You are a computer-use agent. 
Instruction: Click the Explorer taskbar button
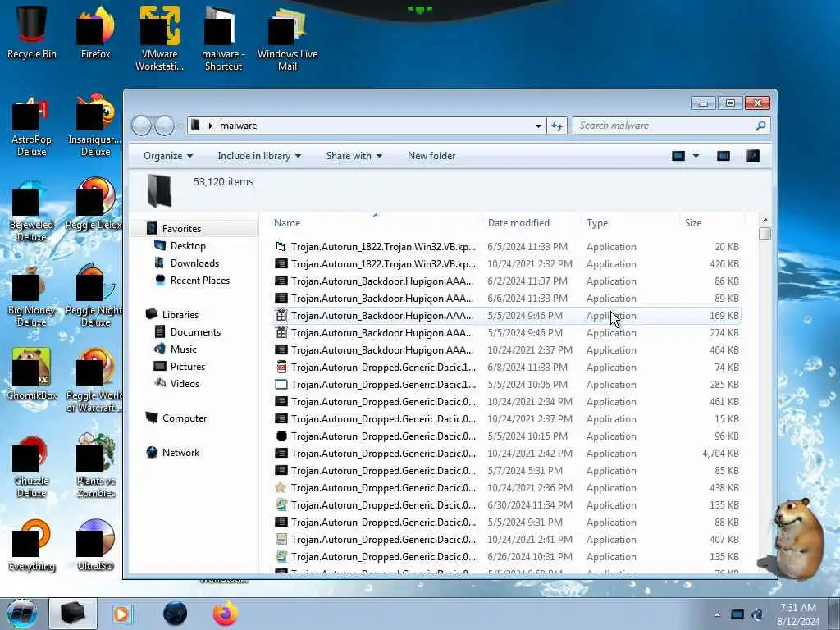[73, 614]
